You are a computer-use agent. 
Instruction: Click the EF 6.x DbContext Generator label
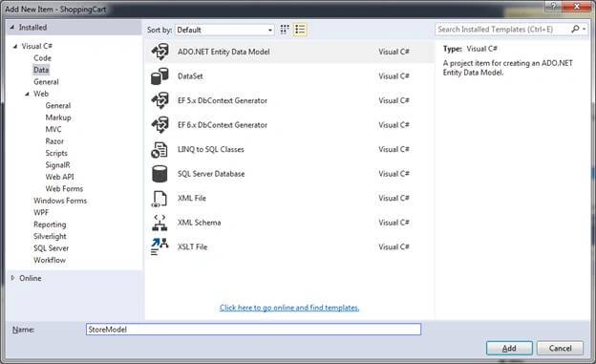[223, 125]
